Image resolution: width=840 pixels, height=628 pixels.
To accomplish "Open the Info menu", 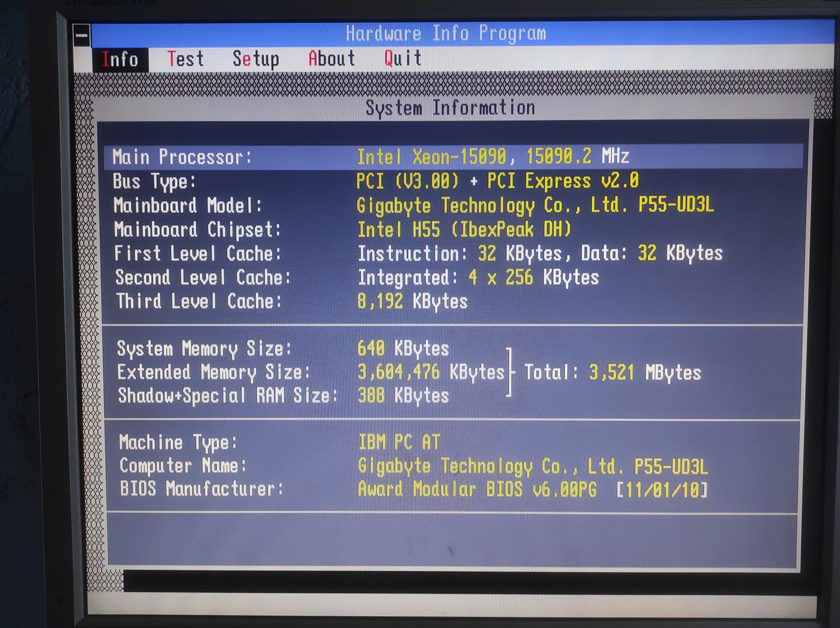I will pyautogui.click(x=120, y=59).
